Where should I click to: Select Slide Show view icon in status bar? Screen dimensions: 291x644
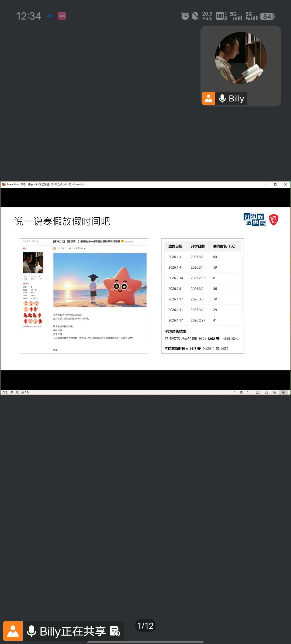[283, 392]
